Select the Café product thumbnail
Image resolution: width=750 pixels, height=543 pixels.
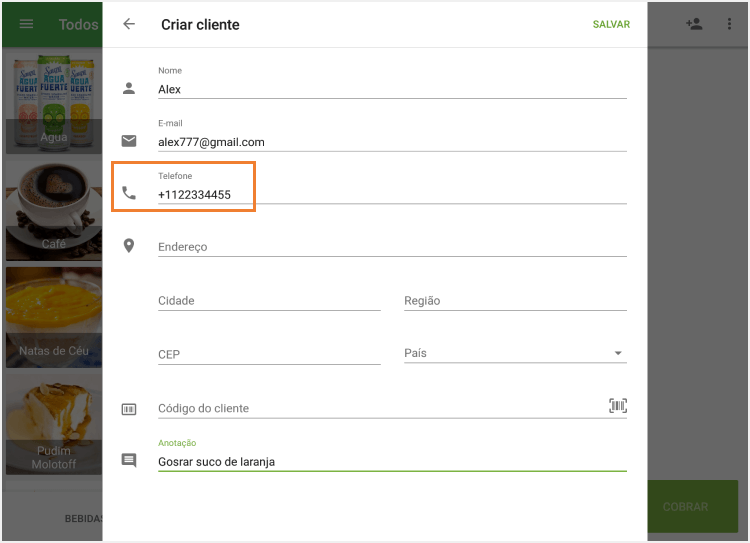coord(54,209)
